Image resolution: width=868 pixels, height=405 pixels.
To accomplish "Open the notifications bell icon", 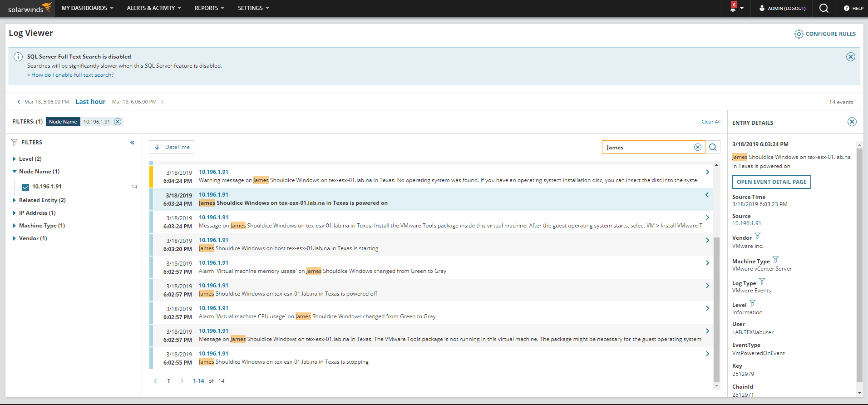I will click(733, 8).
